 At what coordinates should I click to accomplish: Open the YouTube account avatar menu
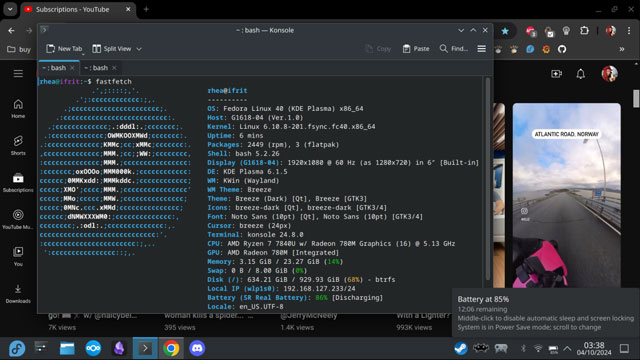click(609, 74)
